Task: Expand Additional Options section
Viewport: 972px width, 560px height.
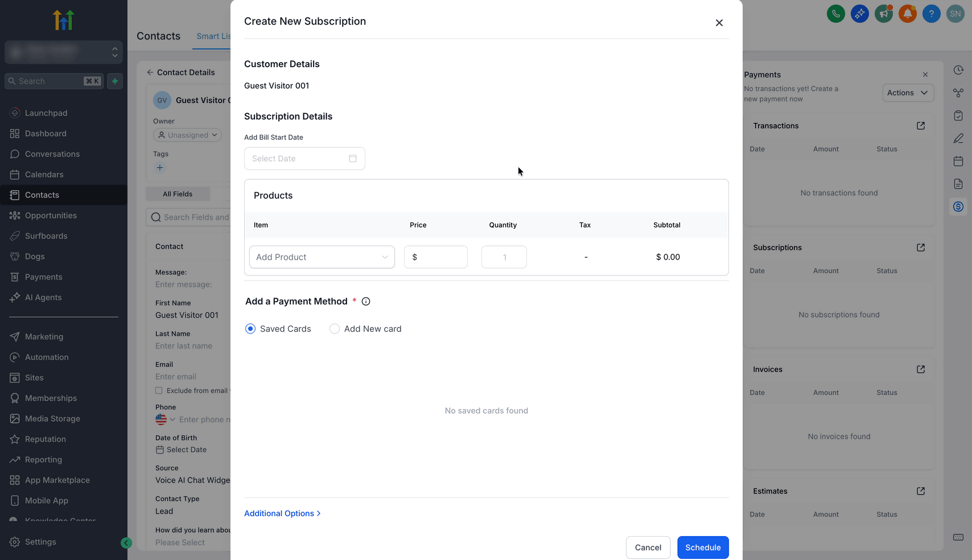Action: pos(282,513)
